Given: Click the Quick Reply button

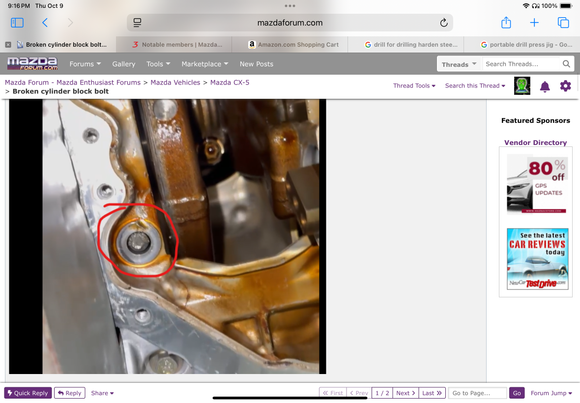Looking at the screenshot, I should tap(28, 393).
